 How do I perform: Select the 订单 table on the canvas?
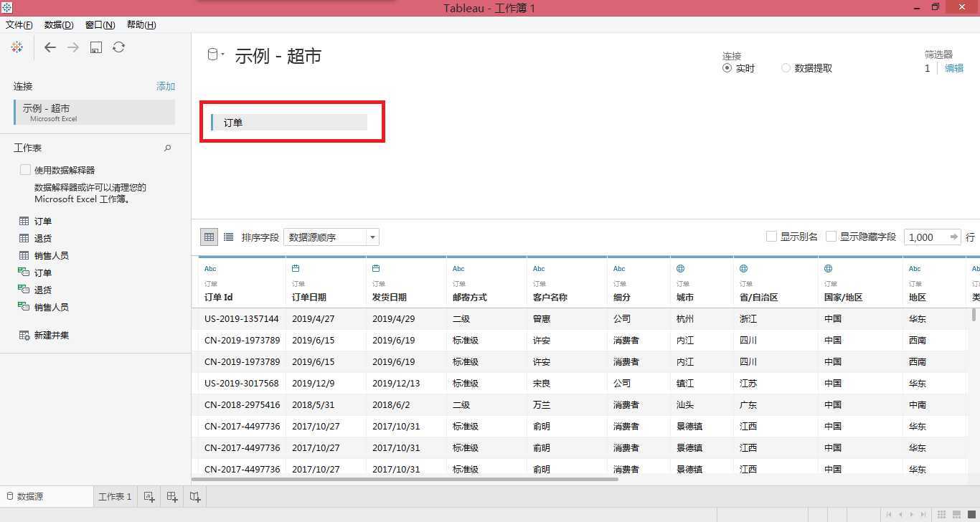[289, 123]
